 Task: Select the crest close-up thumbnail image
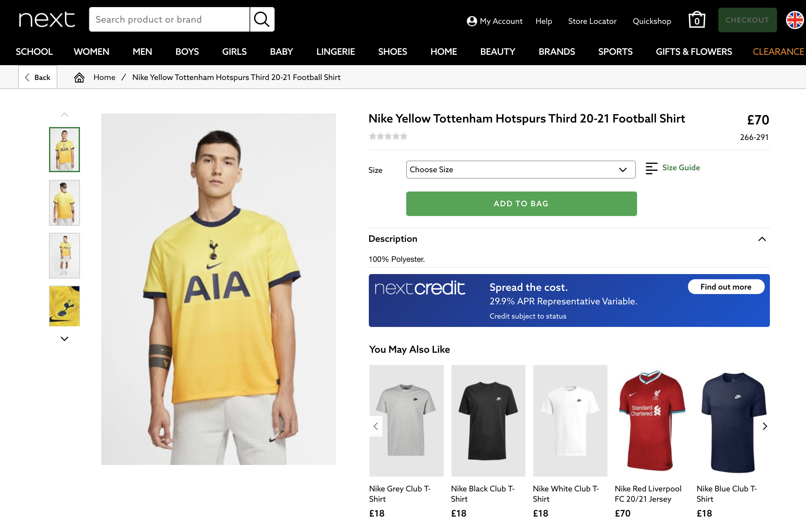(x=64, y=306)
